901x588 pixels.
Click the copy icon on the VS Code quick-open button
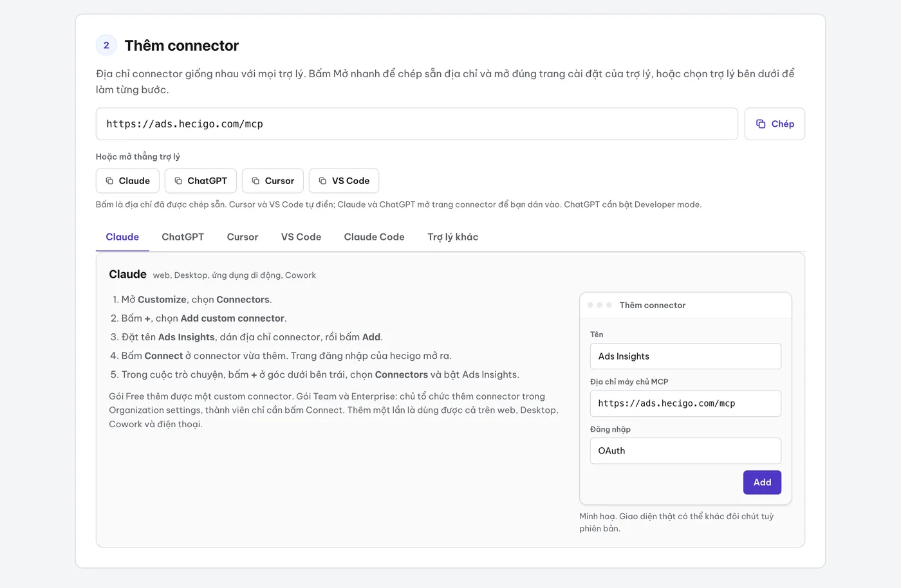click(x=322, y=181)
